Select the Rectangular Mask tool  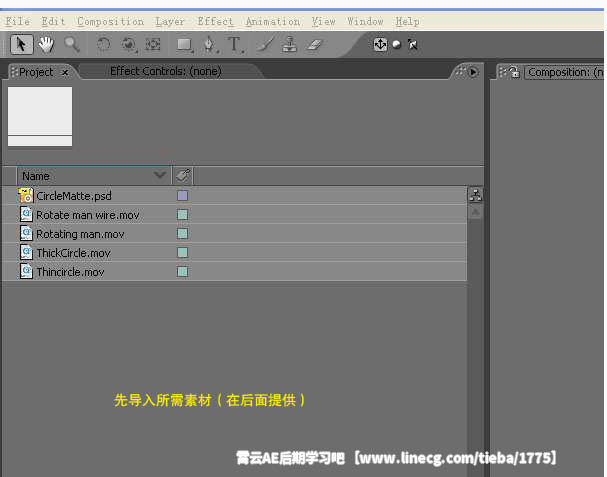pos(185,45)
